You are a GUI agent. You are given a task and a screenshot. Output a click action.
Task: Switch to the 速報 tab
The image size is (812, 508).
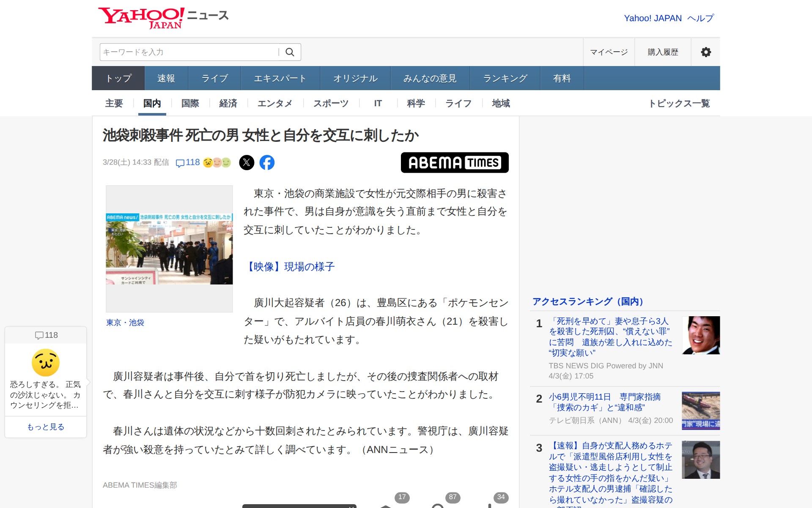pos(166,78)
